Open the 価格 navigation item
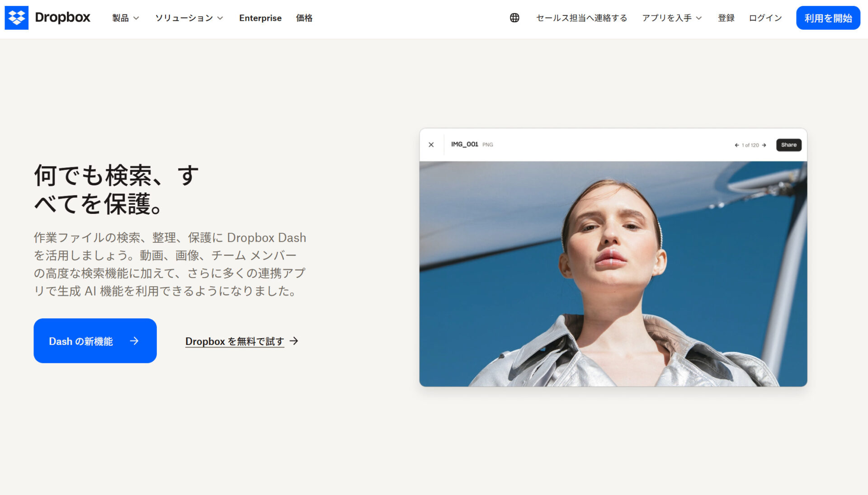Viewport: 868px width, 495px height. point(304,18)
